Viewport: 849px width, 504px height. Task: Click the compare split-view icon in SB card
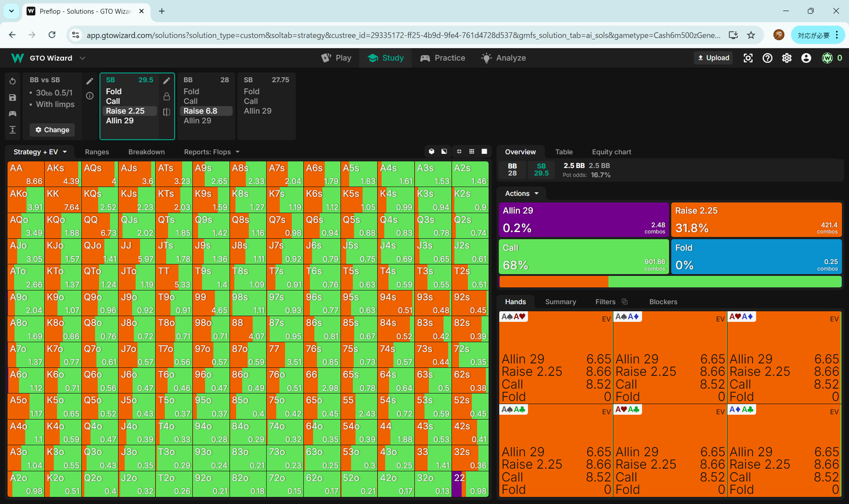(166, 112)
